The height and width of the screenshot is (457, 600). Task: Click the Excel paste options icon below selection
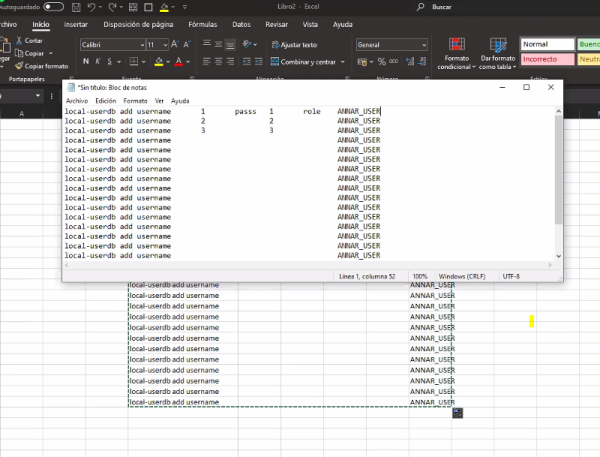pos(457,413)
